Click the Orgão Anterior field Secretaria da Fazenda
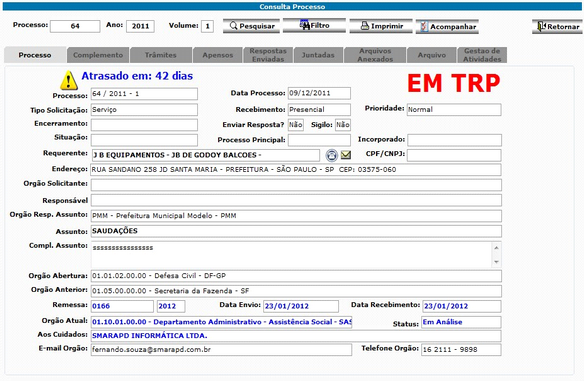The image size is (584, 381). [296, 291]
